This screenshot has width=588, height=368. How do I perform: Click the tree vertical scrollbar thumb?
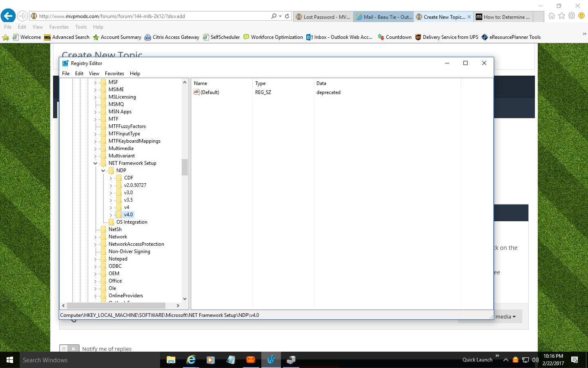tap(185, 167)
